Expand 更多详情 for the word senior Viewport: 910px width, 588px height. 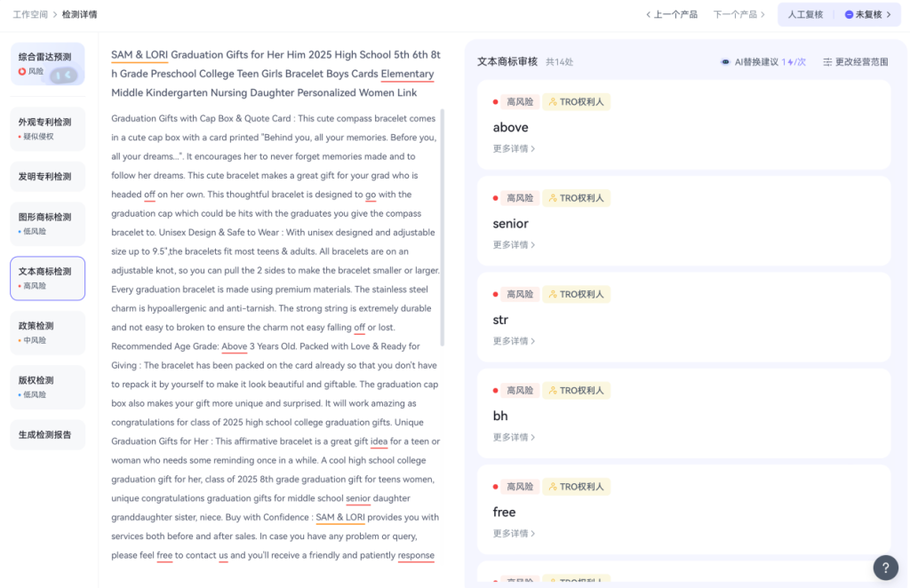tap(514, 245)
